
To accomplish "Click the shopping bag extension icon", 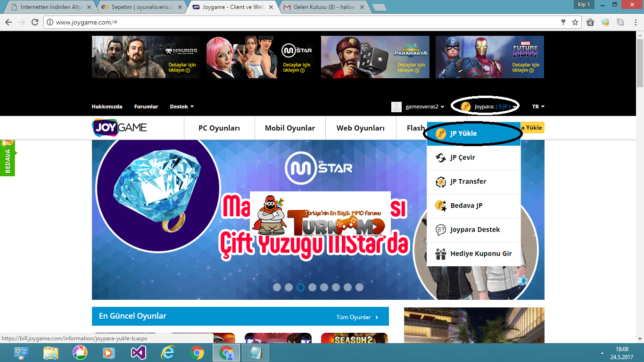I will point(590,22).
